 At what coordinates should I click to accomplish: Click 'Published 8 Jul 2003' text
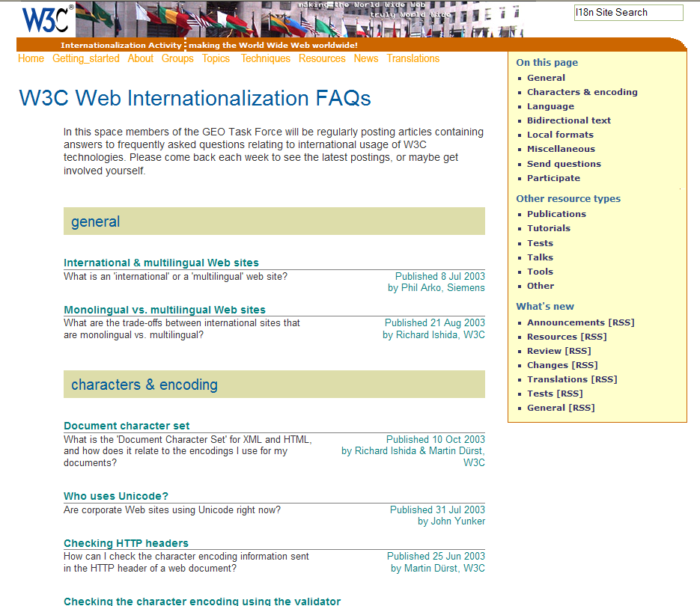439,276
